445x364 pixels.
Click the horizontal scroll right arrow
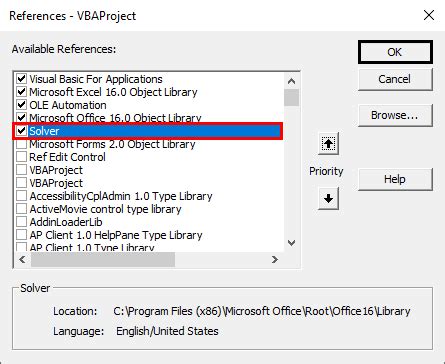(275, 259)
